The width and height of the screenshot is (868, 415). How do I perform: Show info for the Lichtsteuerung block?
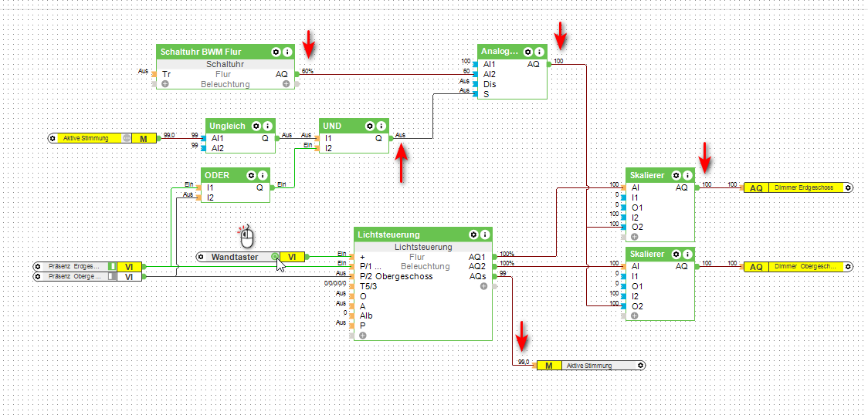pyautogui.click(x=484, y=234)
